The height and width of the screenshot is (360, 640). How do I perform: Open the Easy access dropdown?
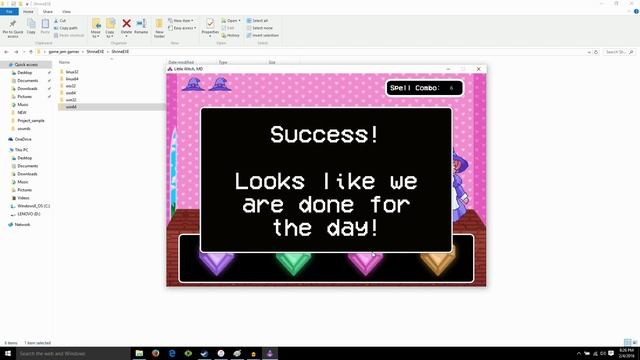click(182, 28)
